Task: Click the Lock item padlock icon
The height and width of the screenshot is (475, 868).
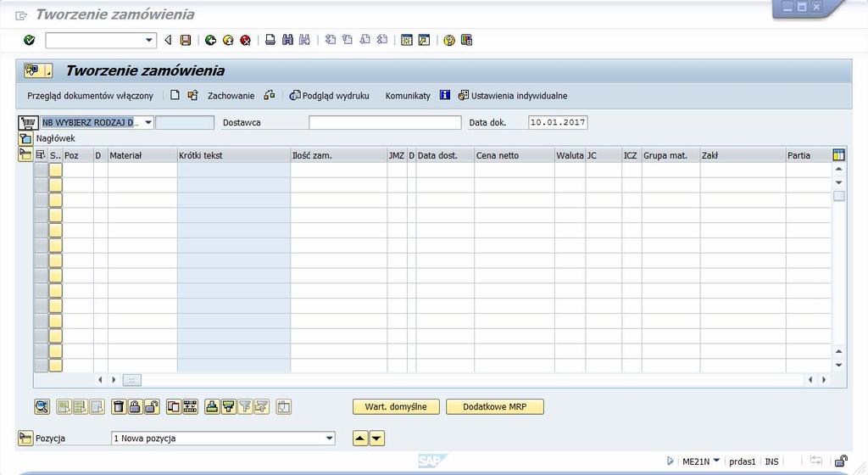Action: (x=135, y=407)
